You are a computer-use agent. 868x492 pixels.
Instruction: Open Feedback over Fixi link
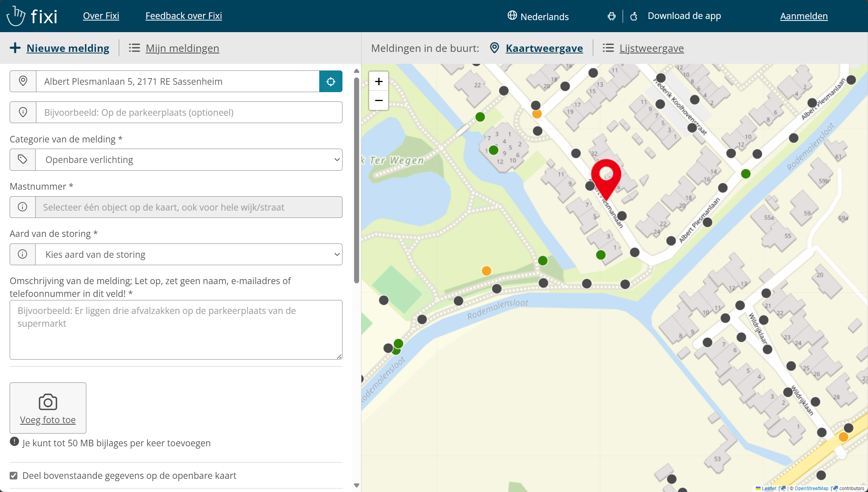click(x=183, y=16)
